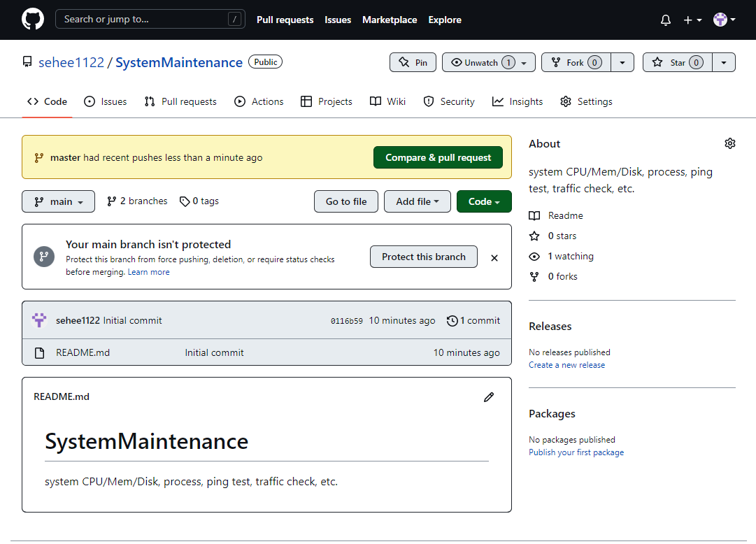Open the user avatar menu
This screenshot has width=756, height=544.
click(724, 20)
